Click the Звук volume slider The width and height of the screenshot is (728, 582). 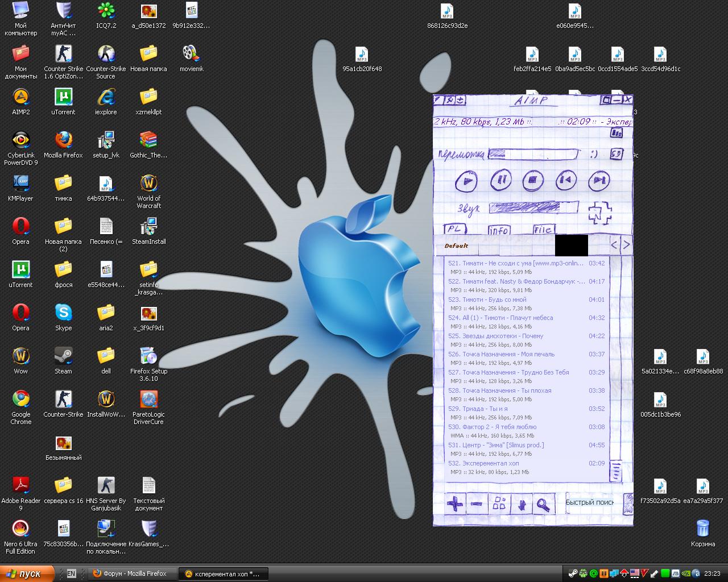point(533,207)
